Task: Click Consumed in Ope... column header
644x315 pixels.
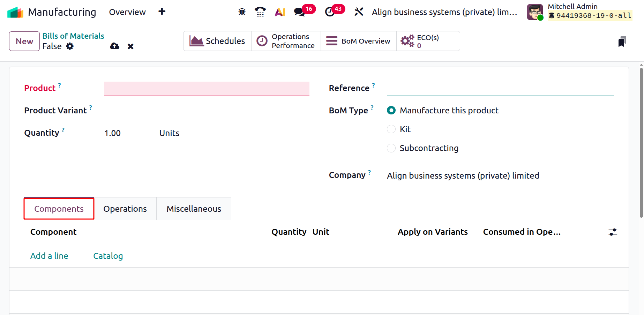Action: 522,232
